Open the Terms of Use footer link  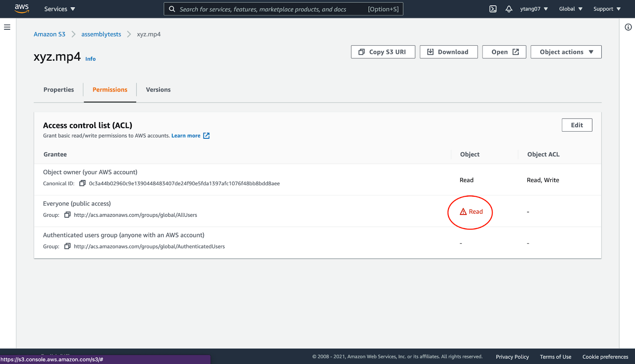pos(556,357)
